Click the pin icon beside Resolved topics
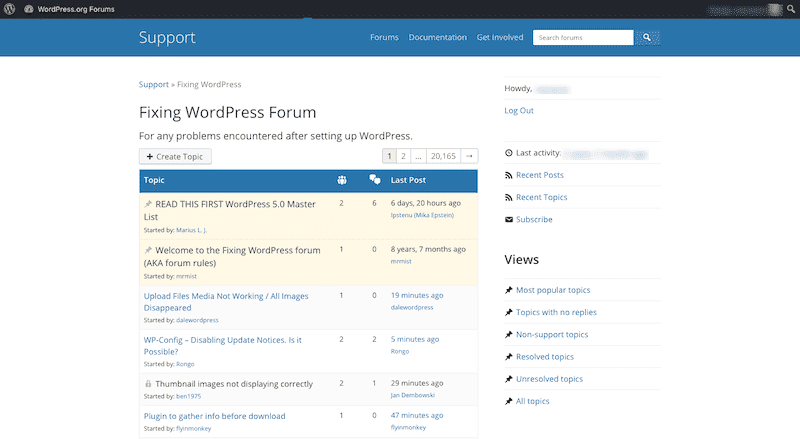Image resolution: width=800 pixels, height=439 pixels. [509, 357]
